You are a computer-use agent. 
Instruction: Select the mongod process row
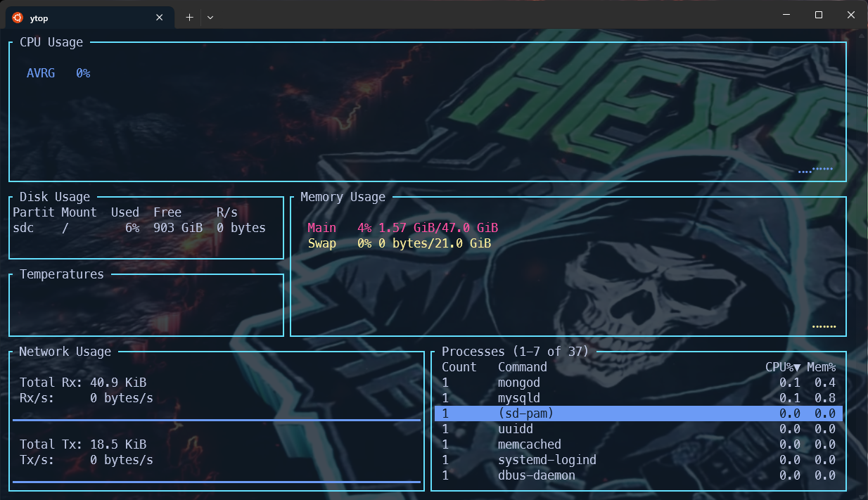click(x=639, y=383)
